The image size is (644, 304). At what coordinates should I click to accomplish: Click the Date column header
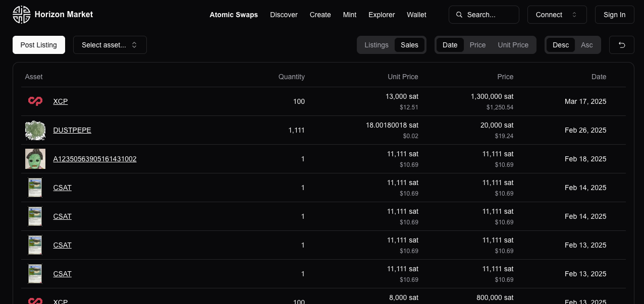[599, 77]
